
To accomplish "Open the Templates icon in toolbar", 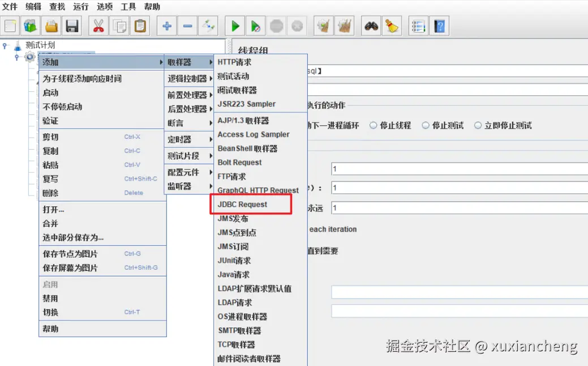I will [x=31, y=26].
